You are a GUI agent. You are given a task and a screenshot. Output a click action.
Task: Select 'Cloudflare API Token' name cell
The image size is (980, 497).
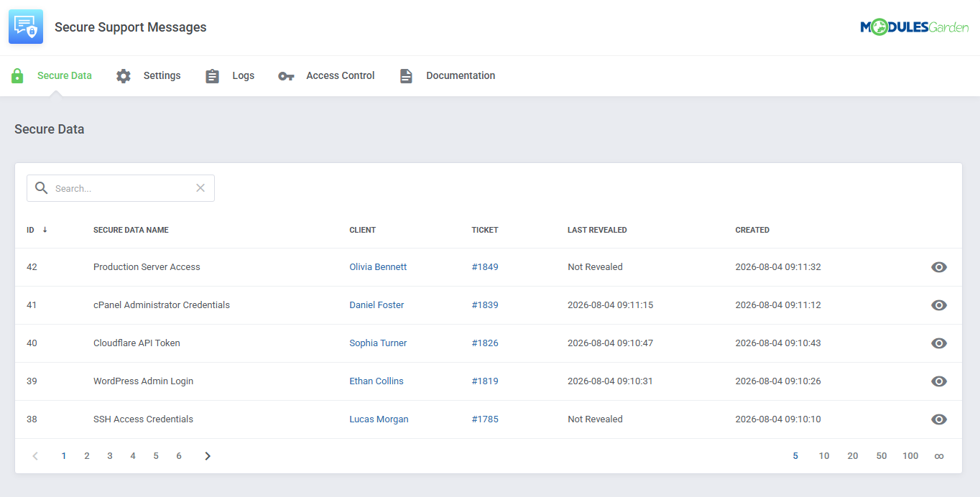point(137,343)
